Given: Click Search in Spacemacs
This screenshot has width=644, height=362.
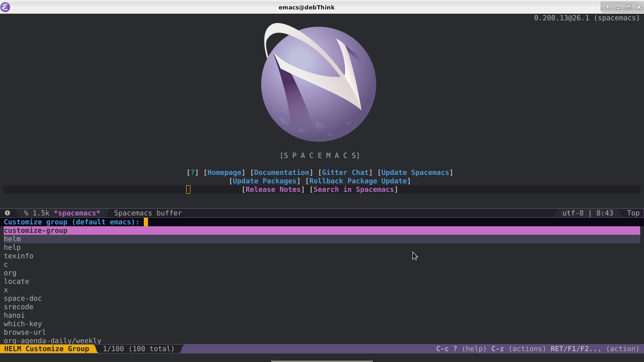Looking at the screenshot, I should (x=354, y=189).
